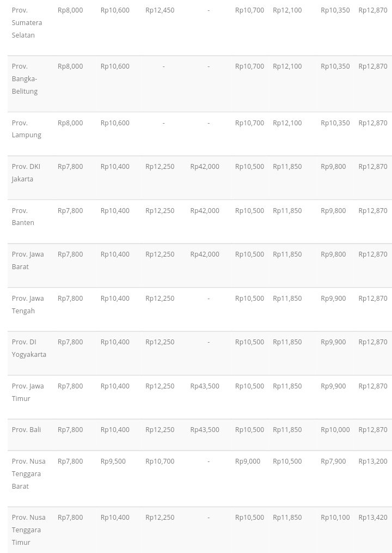Image resolution: width=392 pixels, height=553 pixels.
Task: Select the Prov. Nusa Tenggara Timur label
Action: click(x=28, y=530)
